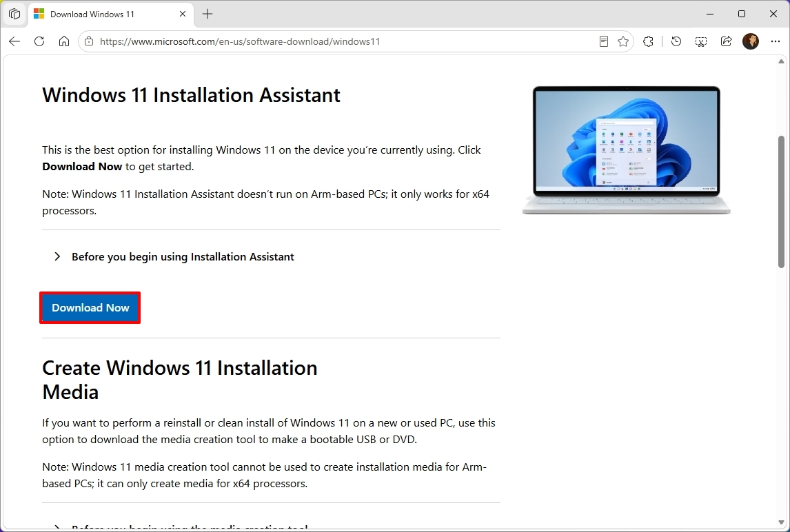Click the Windows 11 laptop image
The height and width of the screenshot is (532, 790).
click(x=626, y=150)
